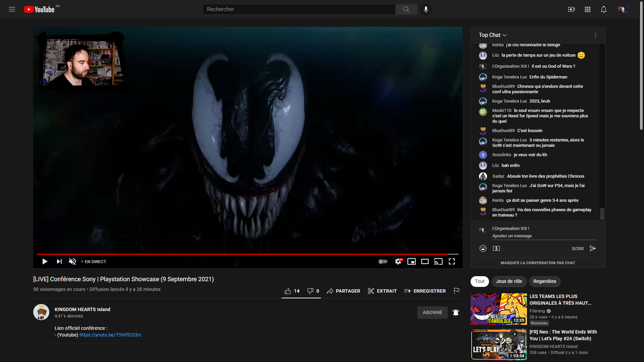Viewport: 644px width, 362px height.
Task: Select the Tout filter chip
Action: click(x=480, y=282)
